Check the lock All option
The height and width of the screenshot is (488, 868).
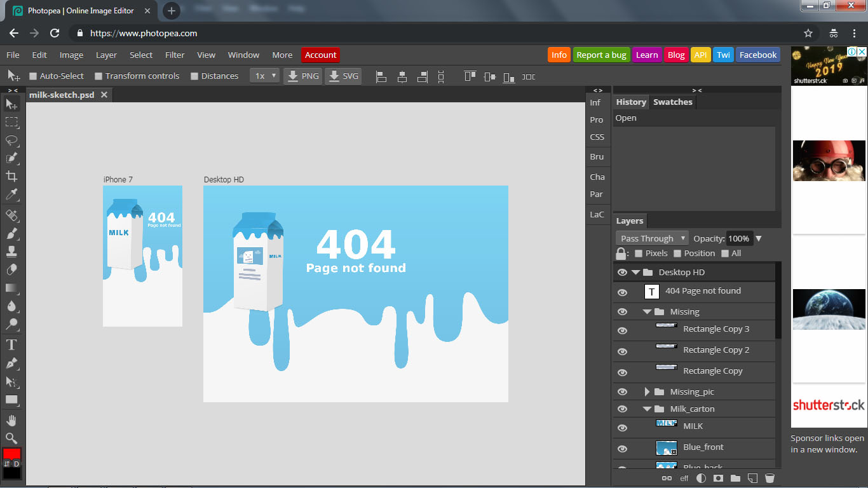tap(724, 254)
